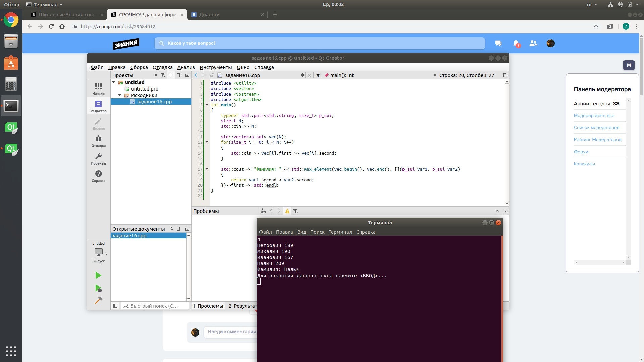Toggle the left sidebar visibility button

pos(115,306)
